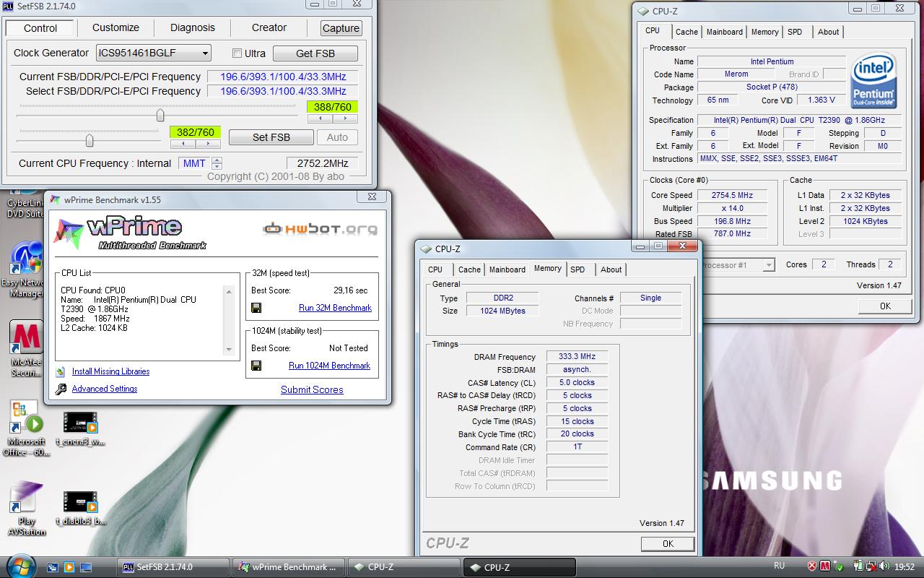
Task: Click the DRAM Frequency value 333.3 MHz
Action: pyautogui.click(x=577, y=357)
